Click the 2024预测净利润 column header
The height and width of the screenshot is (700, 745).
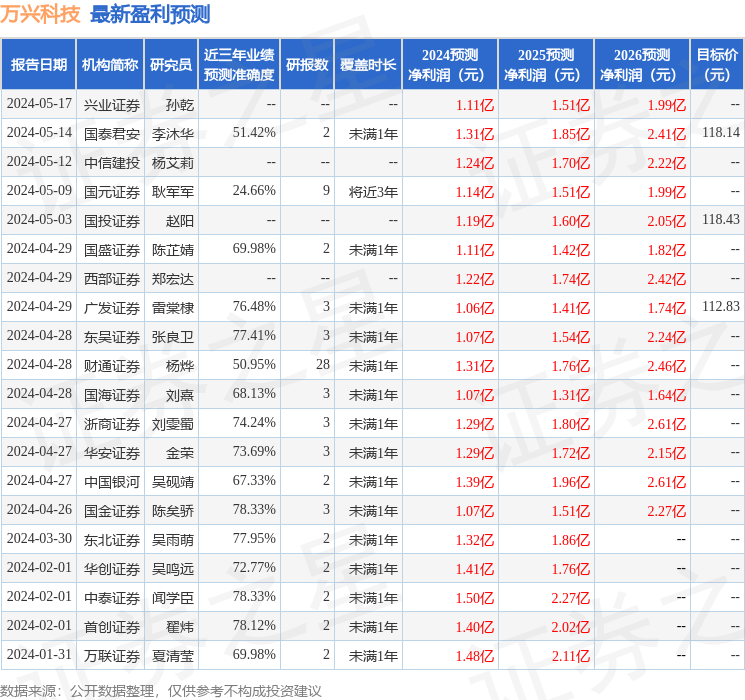(x=450, y=64)
